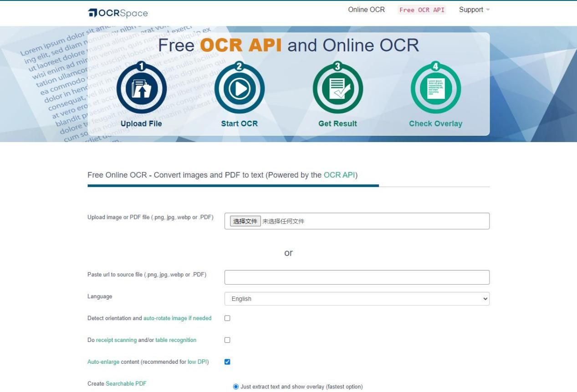The image size is (577, 392).
Task: Click the Check Overlay step icon
Action: (x=436, y=88)
